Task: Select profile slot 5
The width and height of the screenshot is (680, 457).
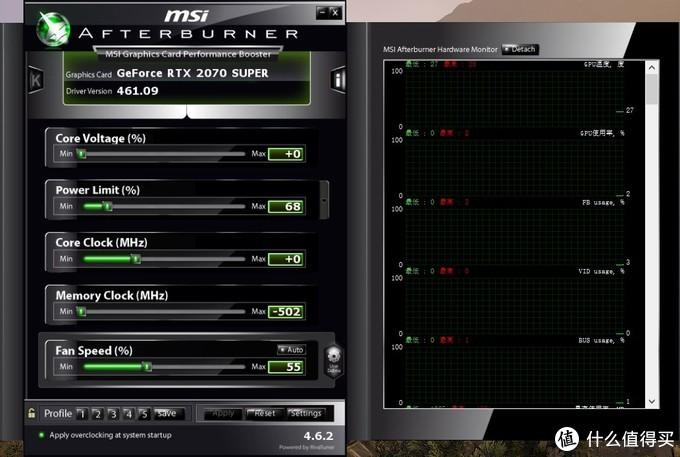Action: coord(144,413)
